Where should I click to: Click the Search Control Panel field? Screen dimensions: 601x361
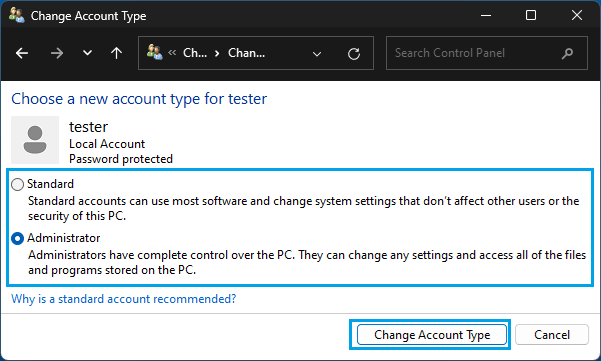487,53
